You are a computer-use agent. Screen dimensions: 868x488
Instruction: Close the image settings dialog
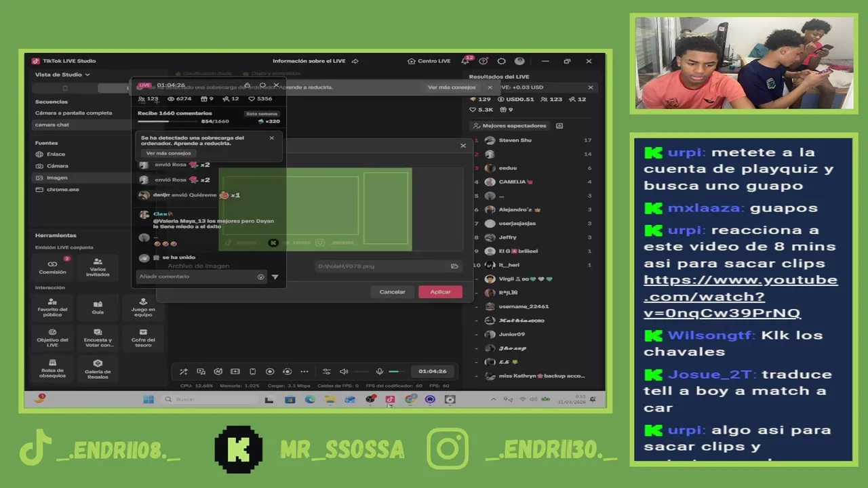tap(463, 146)
